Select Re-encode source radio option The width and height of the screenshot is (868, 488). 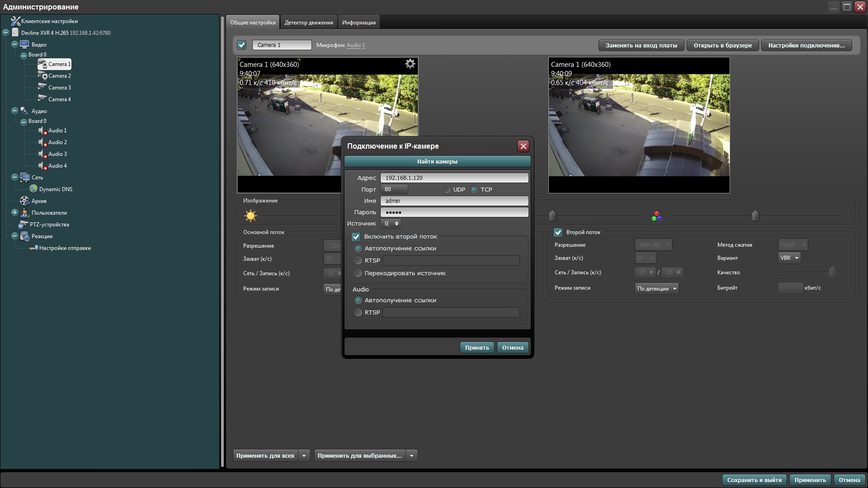click(x=359, y=273)
